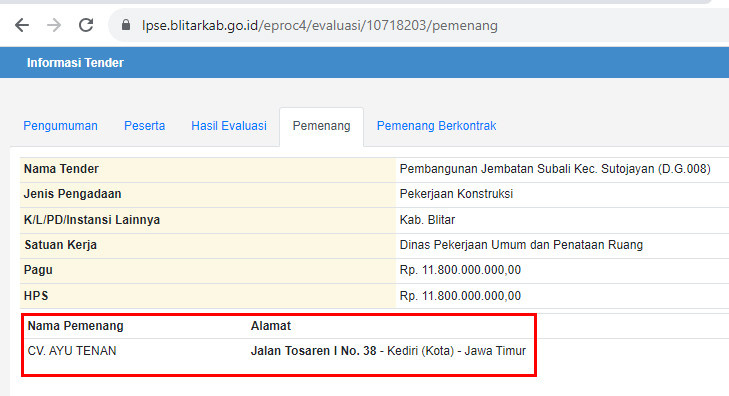Click the browser back arrow
The width and height of the screenshot is (729, 396).
tap(22, 25)
